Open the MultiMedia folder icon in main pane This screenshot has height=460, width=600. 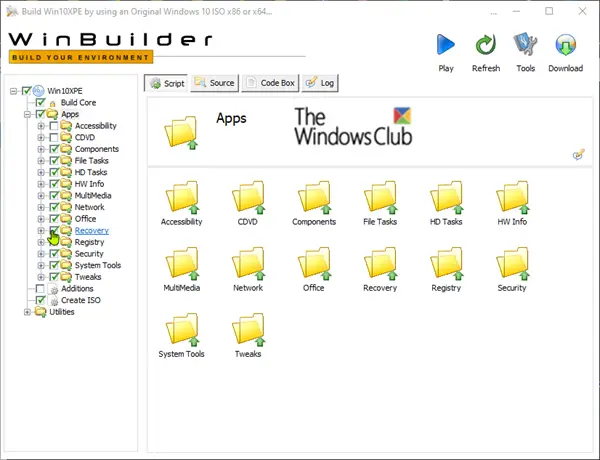(x=183, y=263)
